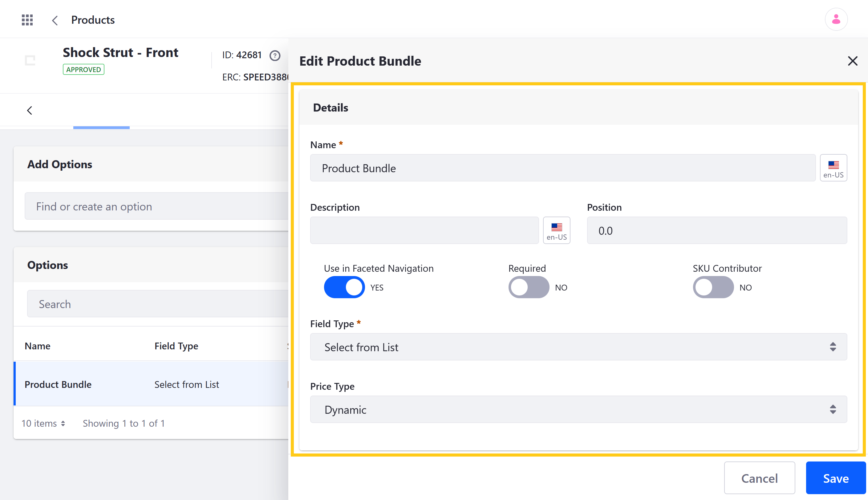Viewport: 868px width, 500px height.
Task: Click the user profile icon top right
Action: [x=837, y=18]
